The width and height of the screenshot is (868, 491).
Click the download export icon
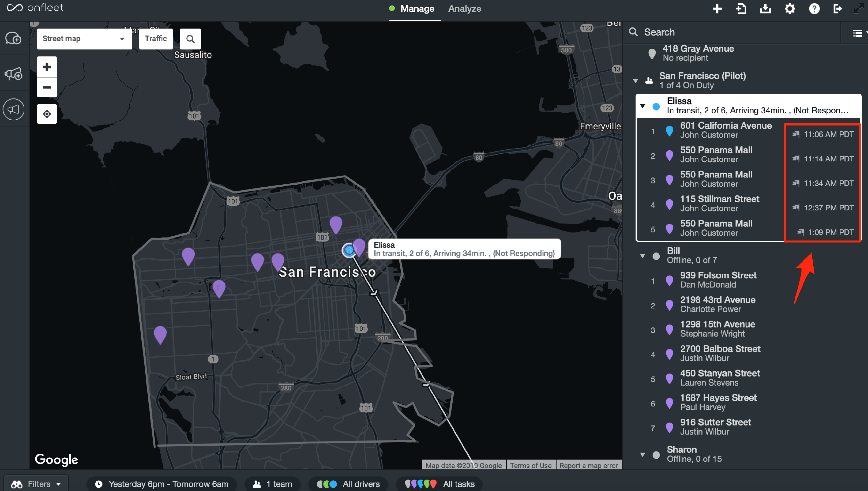click(x=765, y=9)
